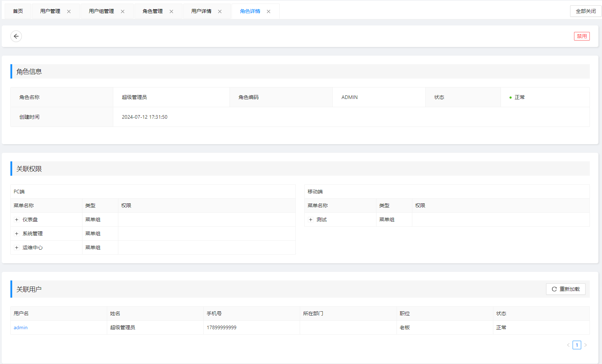Expand the 运维中心 menu group
The image size is (602, 364).
pos(16,247)
